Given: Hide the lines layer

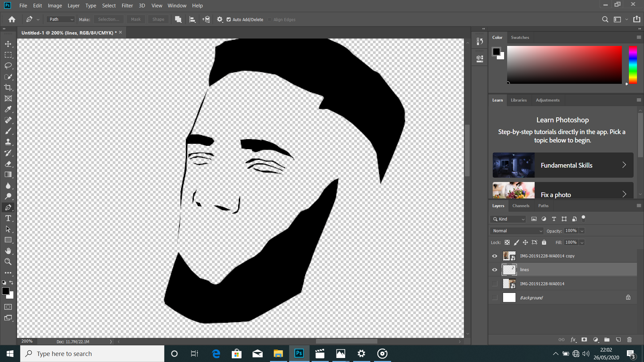Looking at the screenshot, I should pos(494,270).
